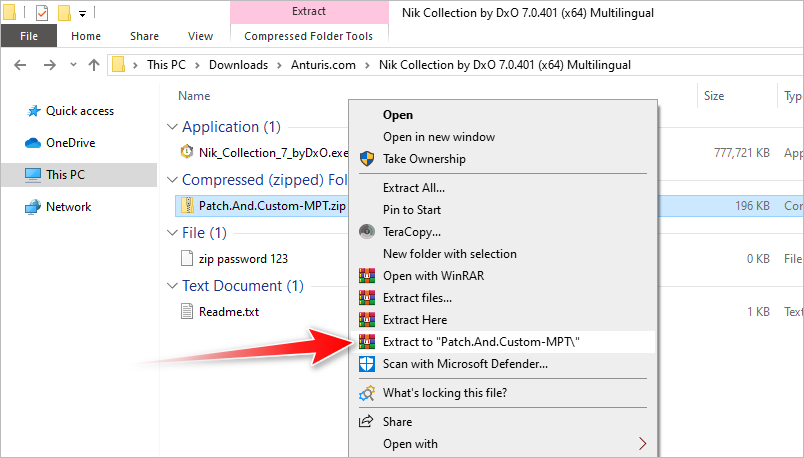Click the What's locking this file icon
Screen dimensions: 804x458
[366, 393]
